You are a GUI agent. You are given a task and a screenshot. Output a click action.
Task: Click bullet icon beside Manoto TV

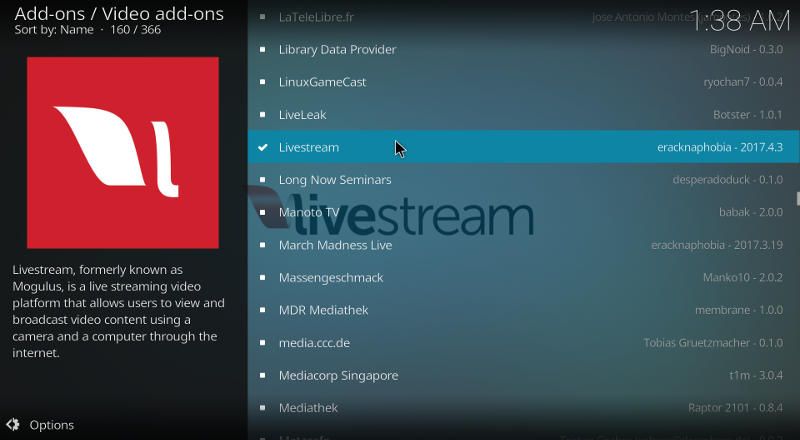[x=262, y=212]
